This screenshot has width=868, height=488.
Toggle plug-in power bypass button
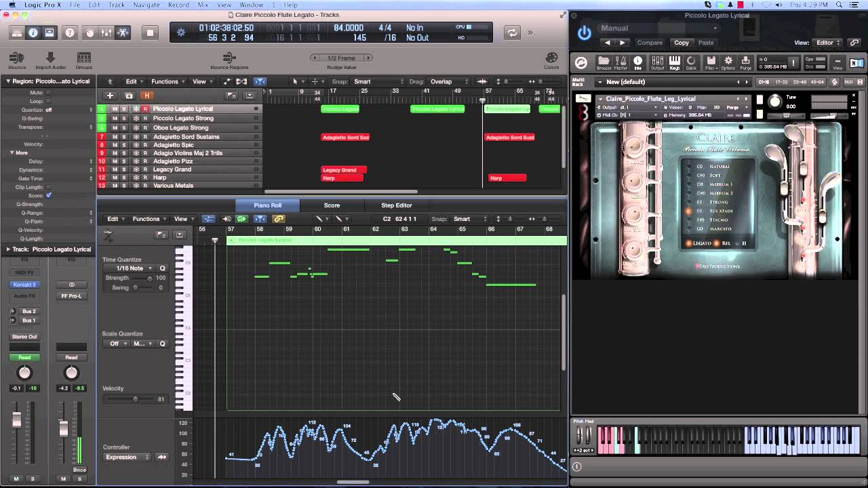[584, 32]
